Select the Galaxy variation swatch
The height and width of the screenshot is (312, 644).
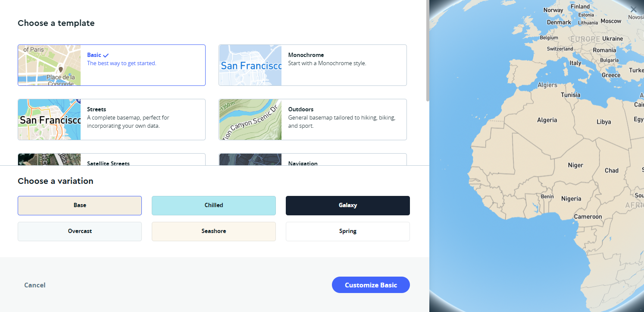[348, 205]
